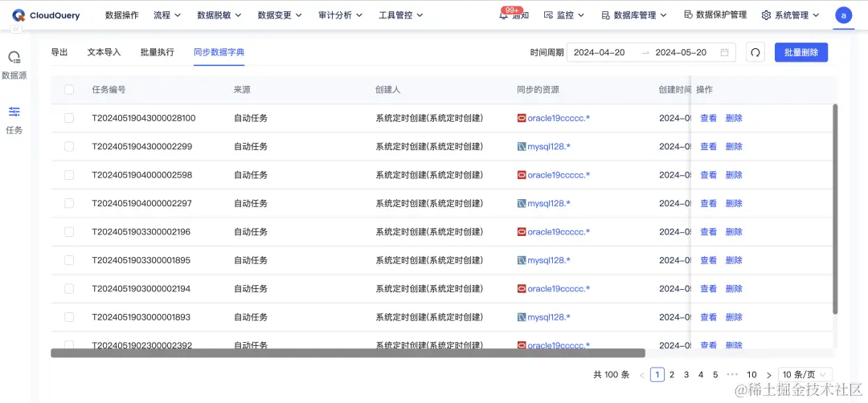Screen dimensions: 868x403
Task: Open the notification bell with 99+ badge
Action: click(x=502, y=15)
